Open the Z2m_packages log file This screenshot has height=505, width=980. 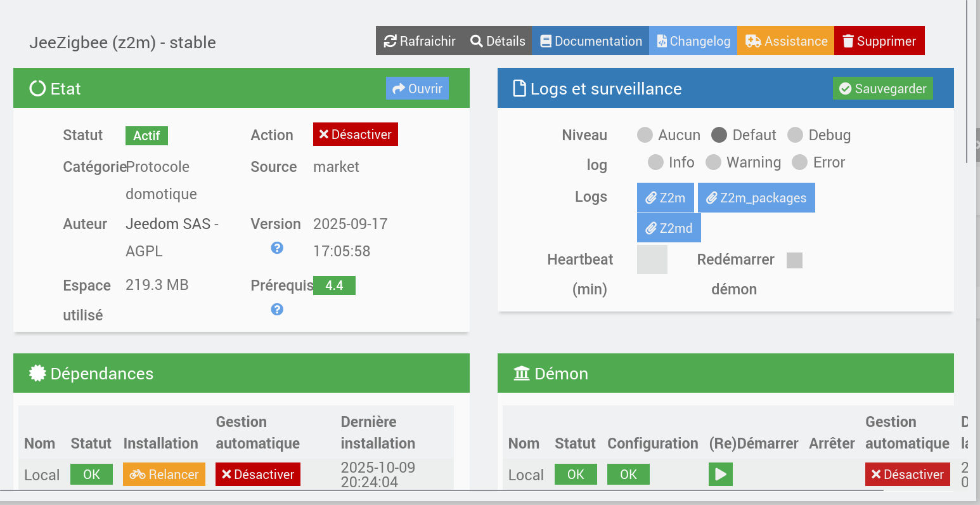coord(756,197)
